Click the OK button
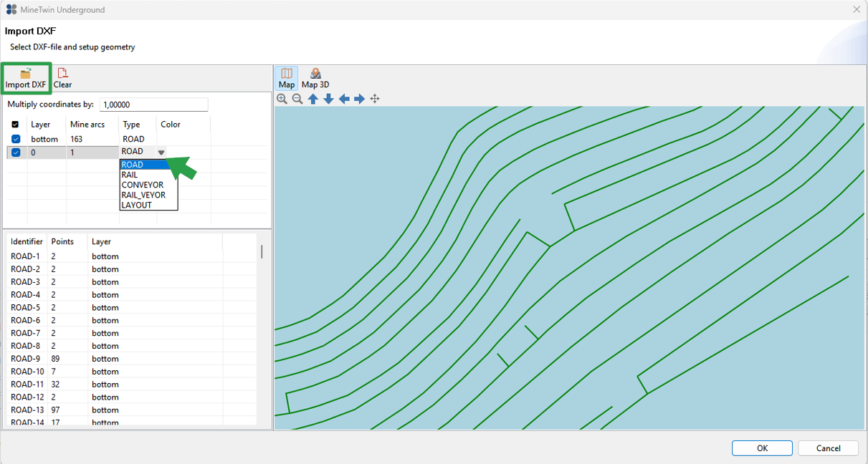Viewport: 868px width, 464px height. click(x=762, y=448)
